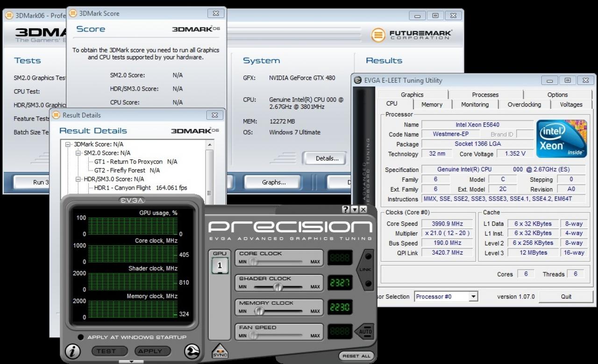Switch to the Options tab
The width and height of the screenshot is (598, 364).
(x=557, y=95)
